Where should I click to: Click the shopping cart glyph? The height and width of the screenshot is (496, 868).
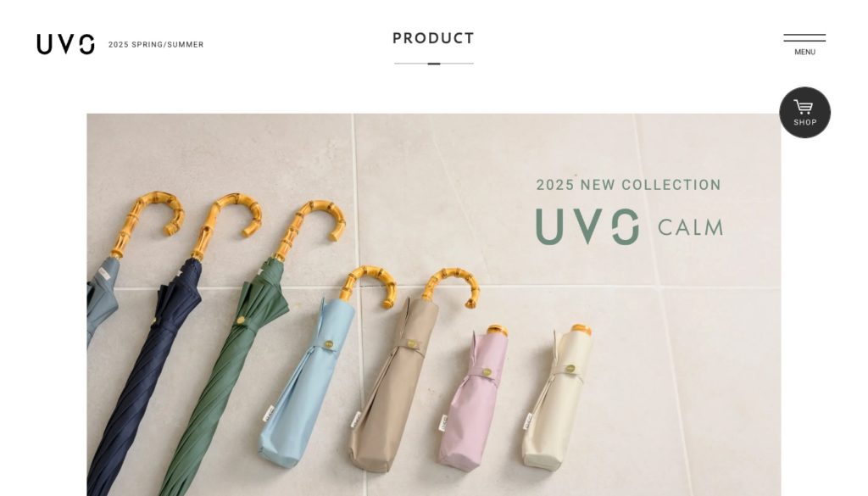click(804, 107)
